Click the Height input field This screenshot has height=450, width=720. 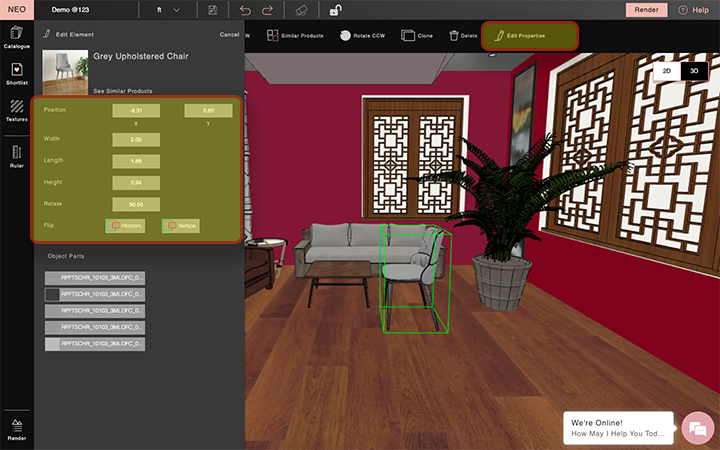[136, 183]
